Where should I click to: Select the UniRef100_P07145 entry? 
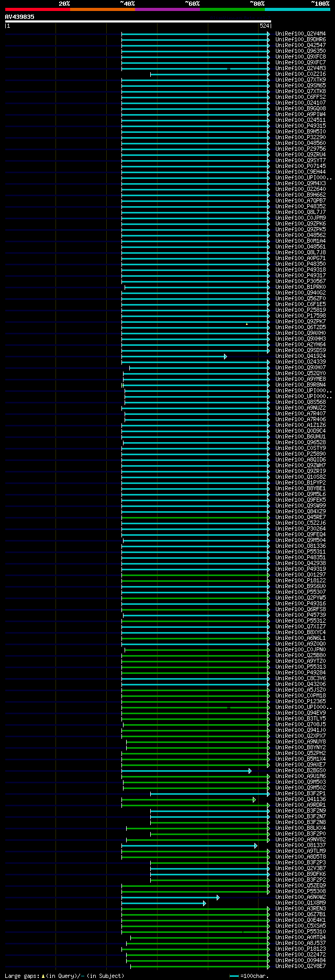click(x=300, y=166)
